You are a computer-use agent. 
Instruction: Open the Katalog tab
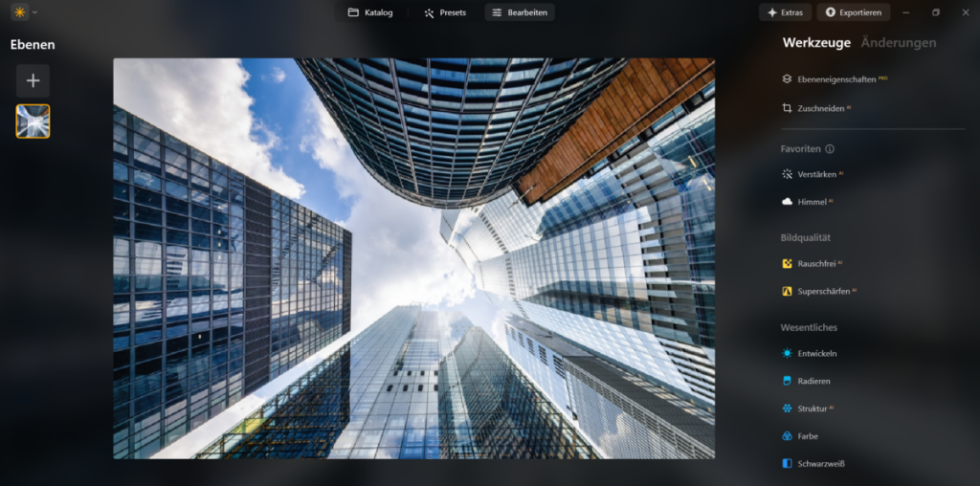[x=370, y=12]
